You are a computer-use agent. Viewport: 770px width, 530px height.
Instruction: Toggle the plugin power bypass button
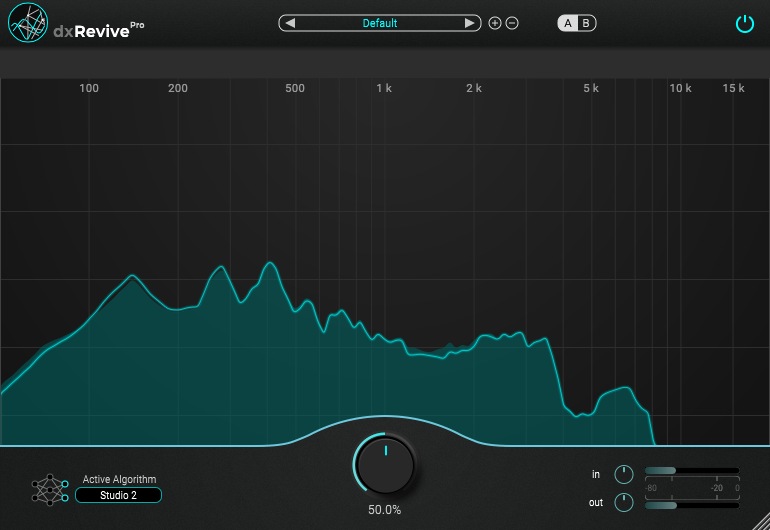click(744, 24)
